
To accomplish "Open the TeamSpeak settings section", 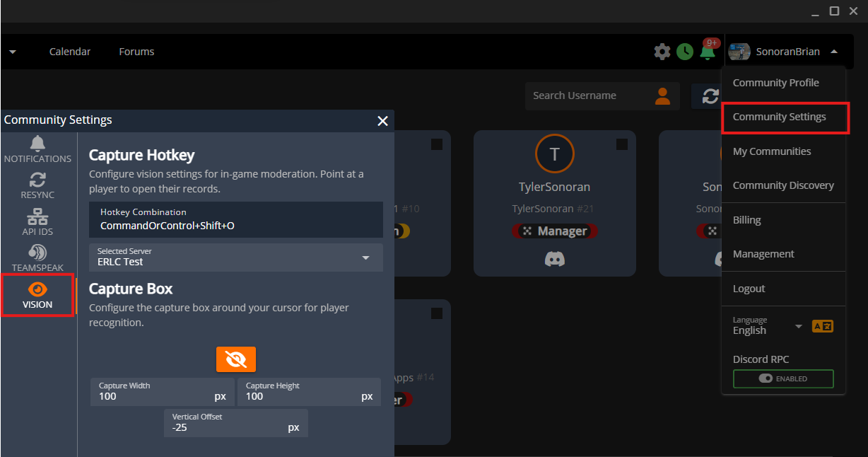I will [x=37, y=258].
